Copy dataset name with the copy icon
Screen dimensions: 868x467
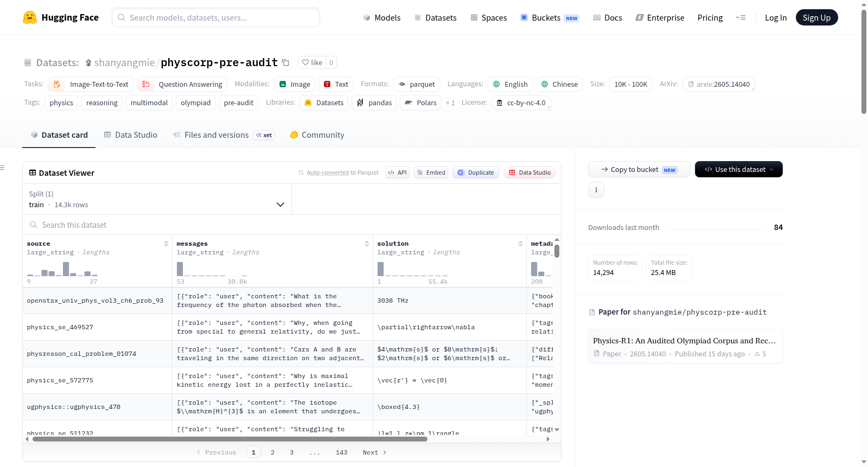click(285, 62)
